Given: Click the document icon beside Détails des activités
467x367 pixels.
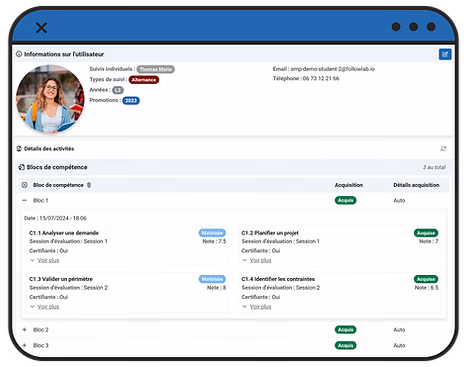Looking at the screenshot, I should (19, 149).
